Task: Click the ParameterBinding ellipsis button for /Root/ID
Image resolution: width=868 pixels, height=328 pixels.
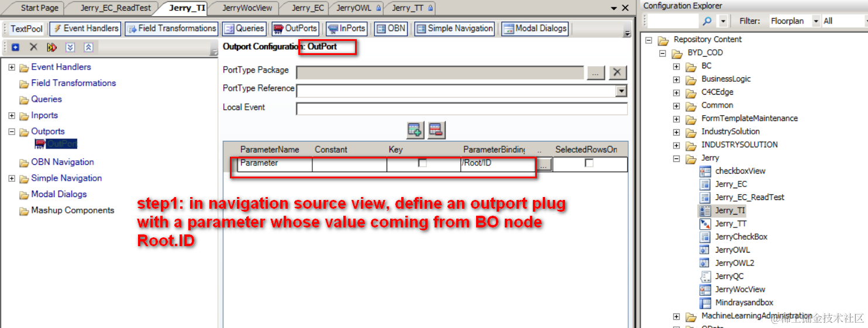Action: click(x=543, y=165)
